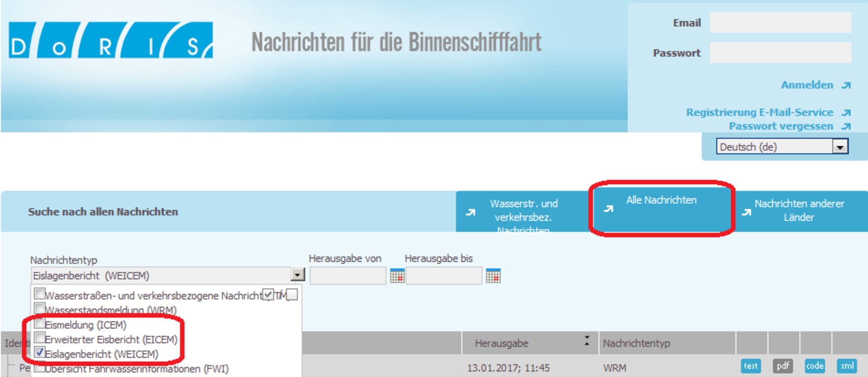This screenshot has height=377, width=868.
Task: Click arrow icon next to Anmelden
Action: (846, 85)
